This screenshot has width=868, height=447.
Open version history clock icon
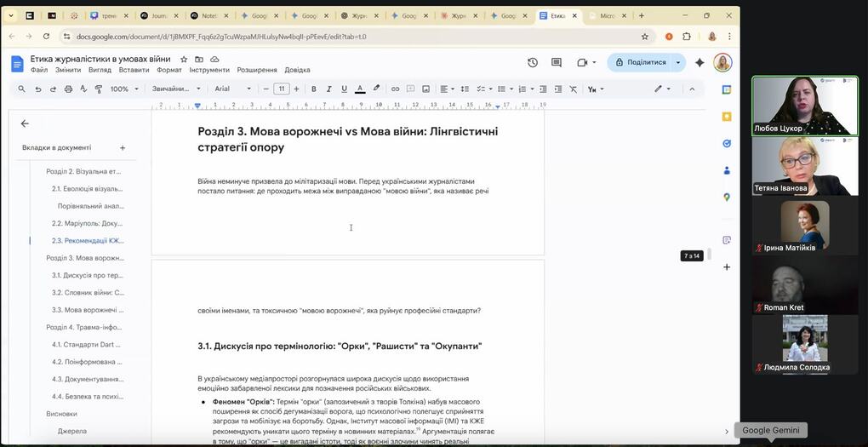(533, 62)
